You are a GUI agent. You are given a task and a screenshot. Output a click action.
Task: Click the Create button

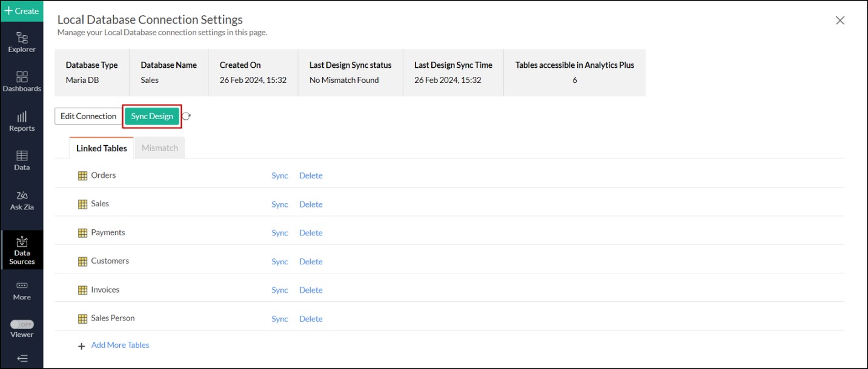click(x=22, y=10)
